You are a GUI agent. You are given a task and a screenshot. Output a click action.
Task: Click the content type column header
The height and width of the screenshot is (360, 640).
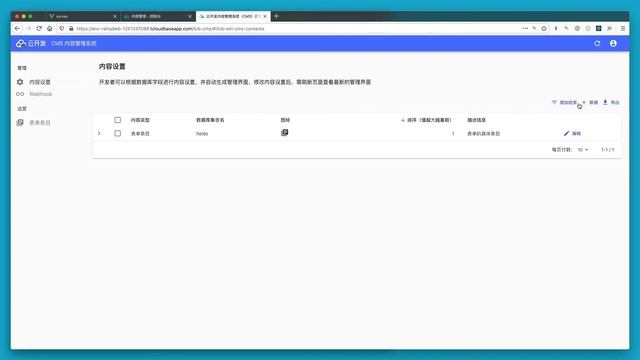click(x=140, y=120)
